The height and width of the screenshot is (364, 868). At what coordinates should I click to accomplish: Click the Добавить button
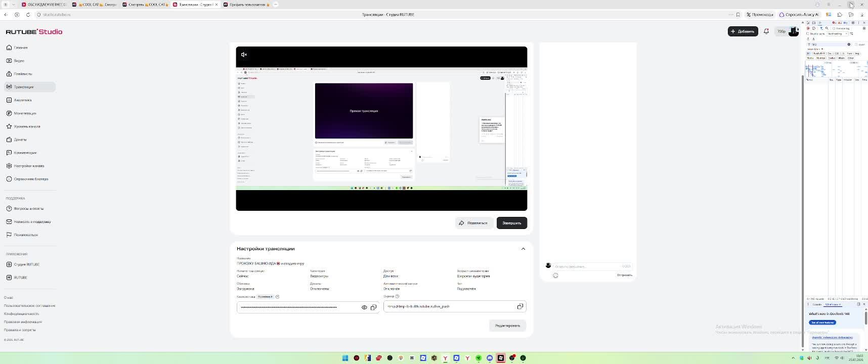click(x=743, y=31)
